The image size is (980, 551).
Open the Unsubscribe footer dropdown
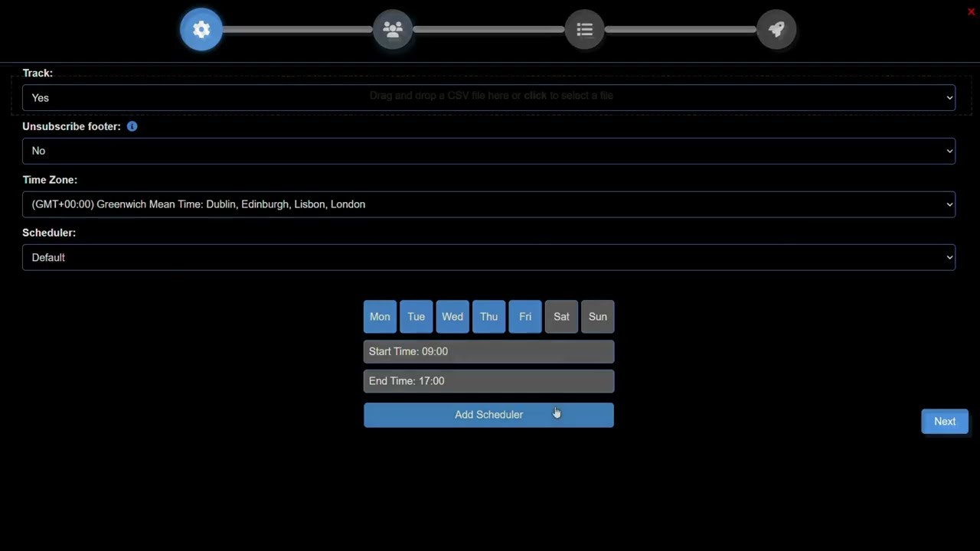pos(489,151)
